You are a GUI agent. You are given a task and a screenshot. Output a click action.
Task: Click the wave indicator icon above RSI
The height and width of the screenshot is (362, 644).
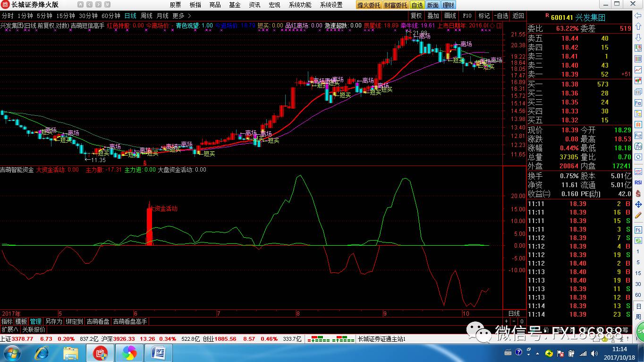[x=638, y=172]
